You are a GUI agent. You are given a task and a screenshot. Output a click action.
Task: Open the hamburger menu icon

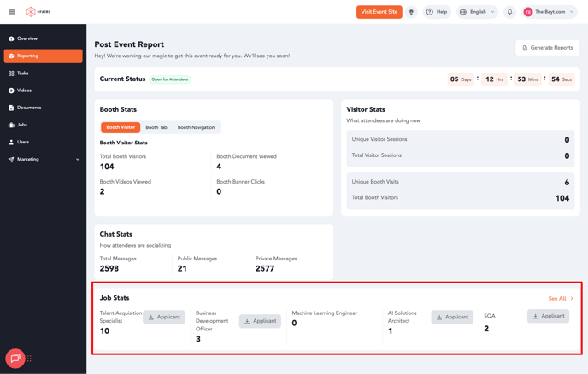tap(12, 12)
